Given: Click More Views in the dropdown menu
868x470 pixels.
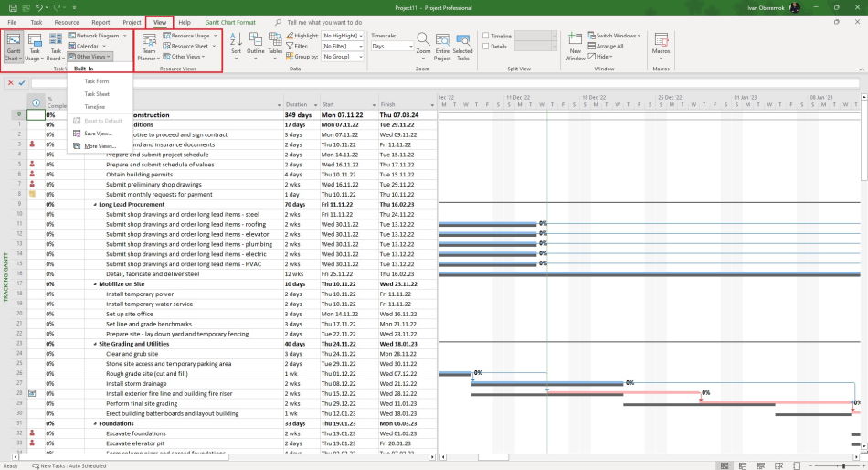Looking at the screenshot, I should pos(100,146).
